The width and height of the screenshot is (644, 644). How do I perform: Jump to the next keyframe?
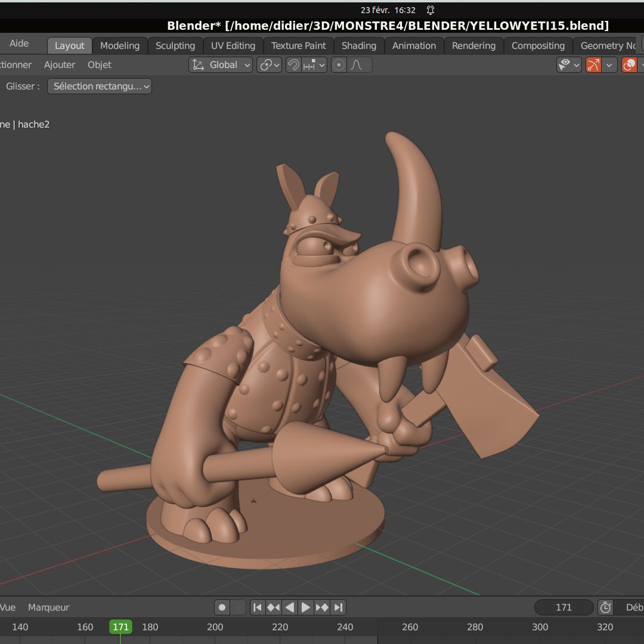(x=322, y=607)
